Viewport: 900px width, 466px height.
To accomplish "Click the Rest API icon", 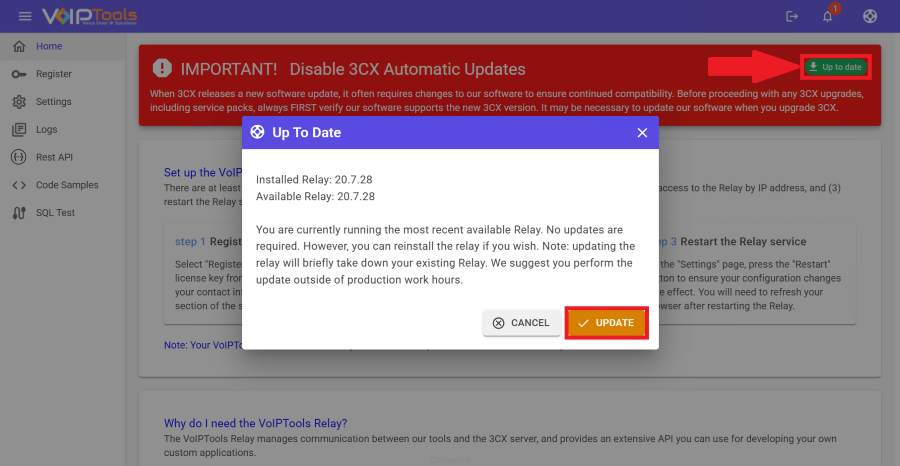I will point(18,157).
